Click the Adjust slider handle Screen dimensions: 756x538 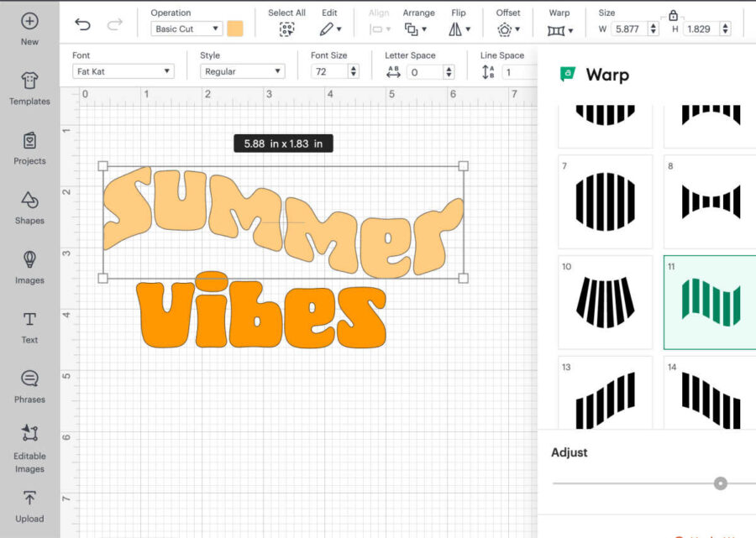[x=720, y=483]
